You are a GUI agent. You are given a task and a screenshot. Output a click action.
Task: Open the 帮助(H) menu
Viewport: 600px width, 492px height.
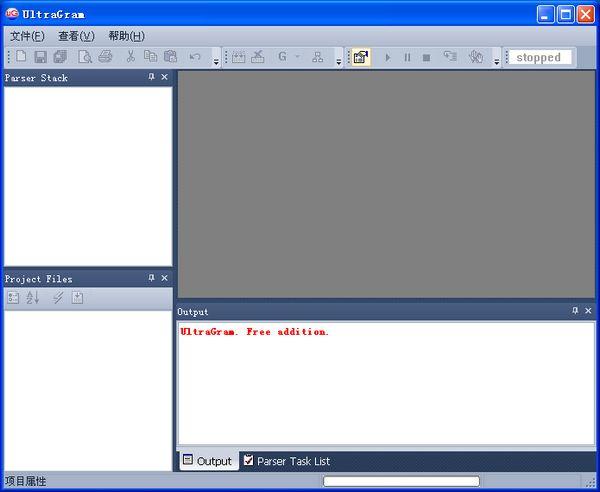click(126, 36)
